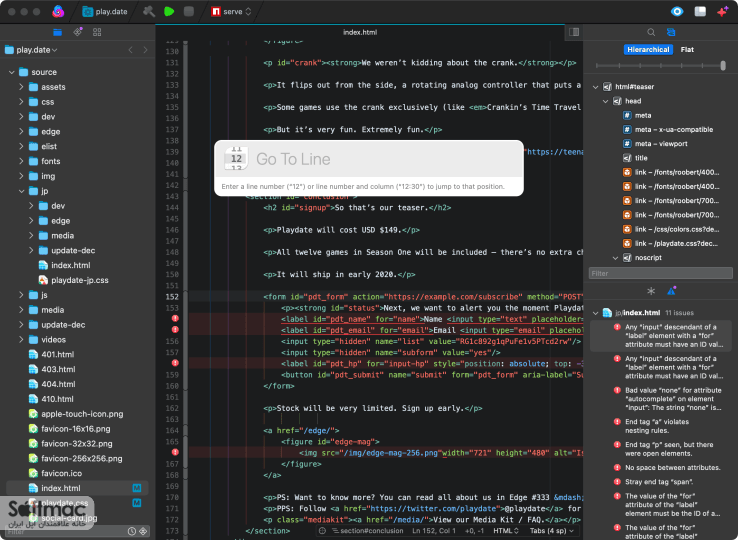Image resolution: width=738 pixels, height=540 pixels.
Task: Click the green Run task button
Action: (x=169, y=12)
